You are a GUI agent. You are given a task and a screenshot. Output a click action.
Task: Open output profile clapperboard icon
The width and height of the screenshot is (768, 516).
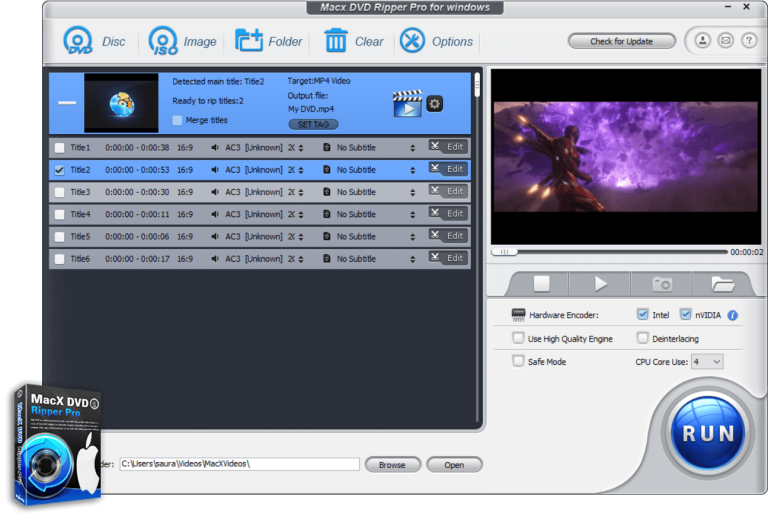click(x=408, y=104)
